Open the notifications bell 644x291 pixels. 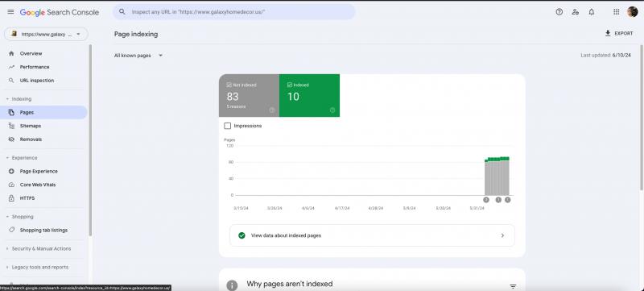[592, 12]
